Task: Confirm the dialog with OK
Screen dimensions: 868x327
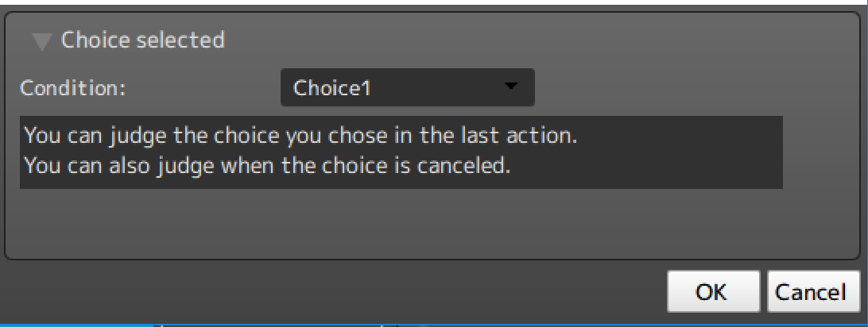Action: (711, 292)
